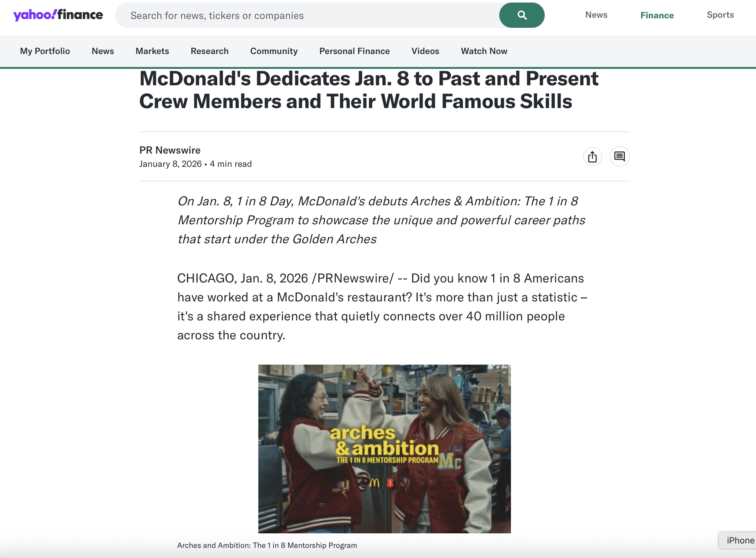Open the Research menu
This screenshot has width=756, height=558.
pyautogui.click(x=210, y=51)
